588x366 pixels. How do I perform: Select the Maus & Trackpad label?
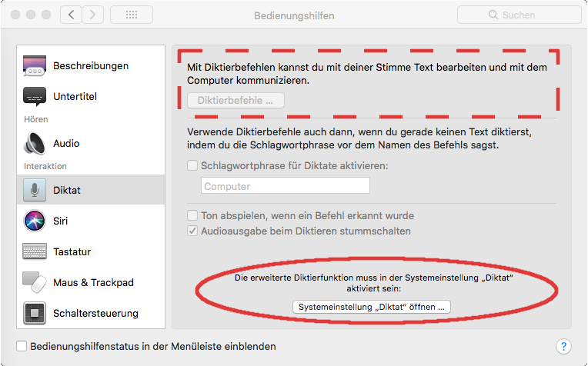93,282
